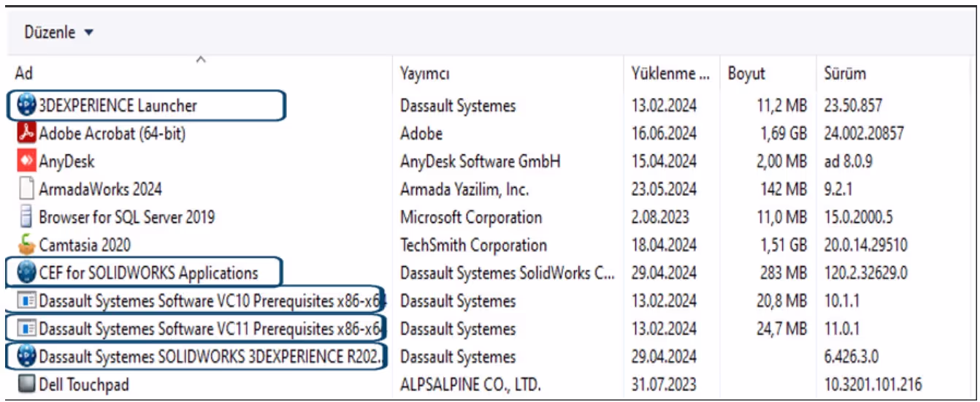The image size is (980, 402).
Task: Select the Adobe Acrobat (64-bit) entry
Action: (112, 133)
